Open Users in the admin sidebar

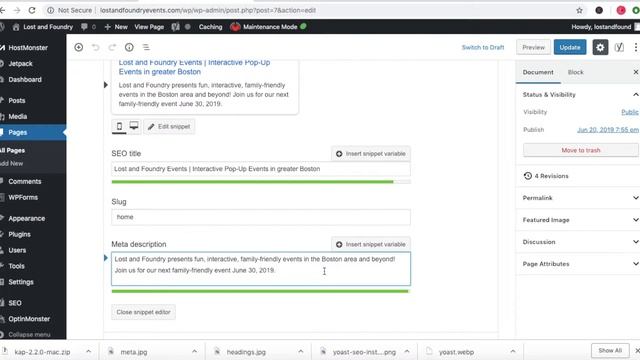pos(17,250)
